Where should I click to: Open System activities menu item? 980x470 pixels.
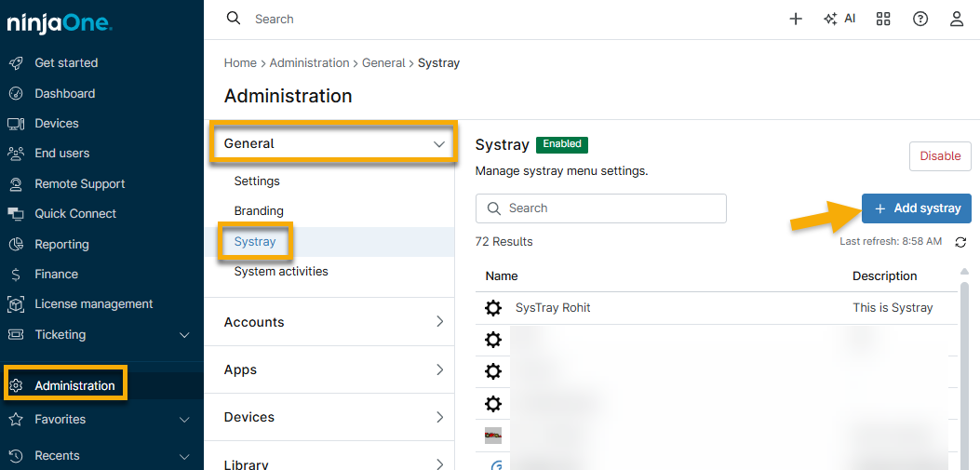click(281, 272)
